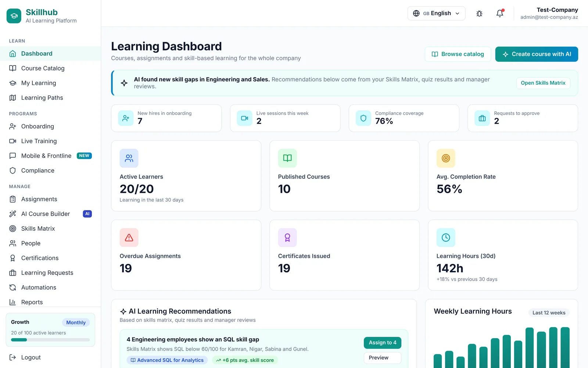Image resolution: width=588 pixels, height=368 pixels.
Task: Click the Last 12 weeks chart filter
Action: 549,313
